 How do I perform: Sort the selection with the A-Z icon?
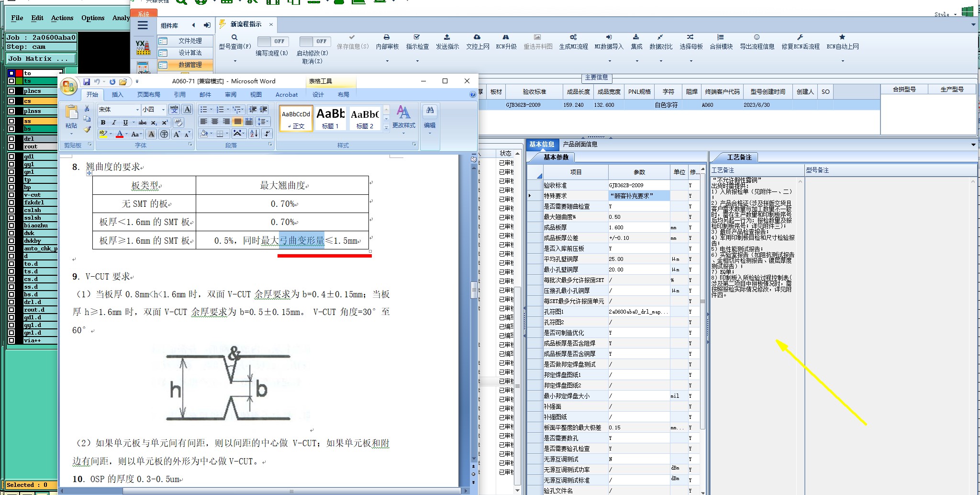(x=254, y=134)
